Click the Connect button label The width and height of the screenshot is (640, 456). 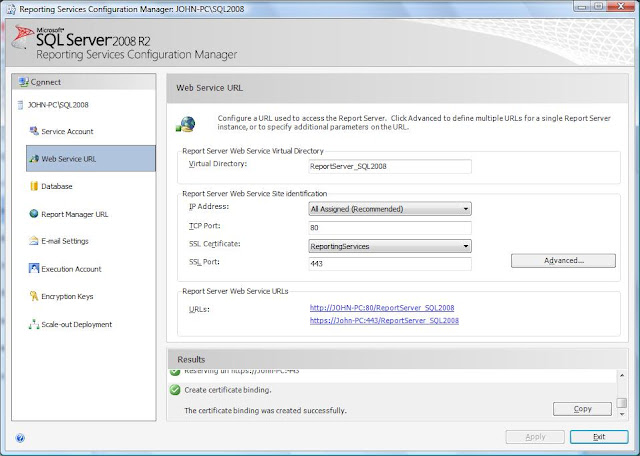(x=46, y=82)
